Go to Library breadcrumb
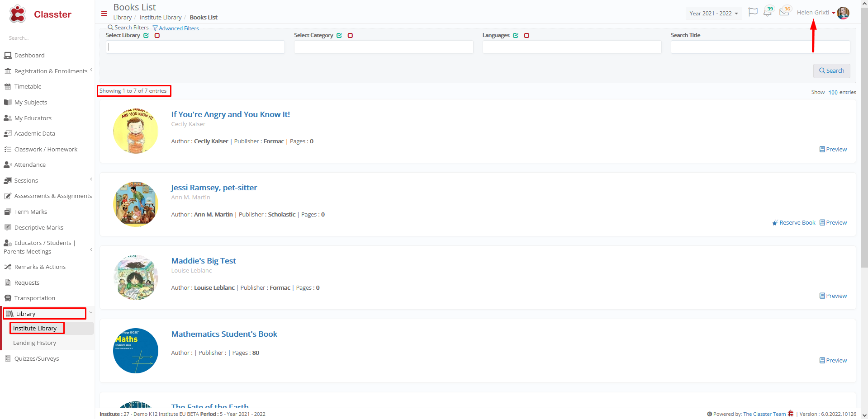This screenshot has height=419, width=868. [x=123, y=17]
